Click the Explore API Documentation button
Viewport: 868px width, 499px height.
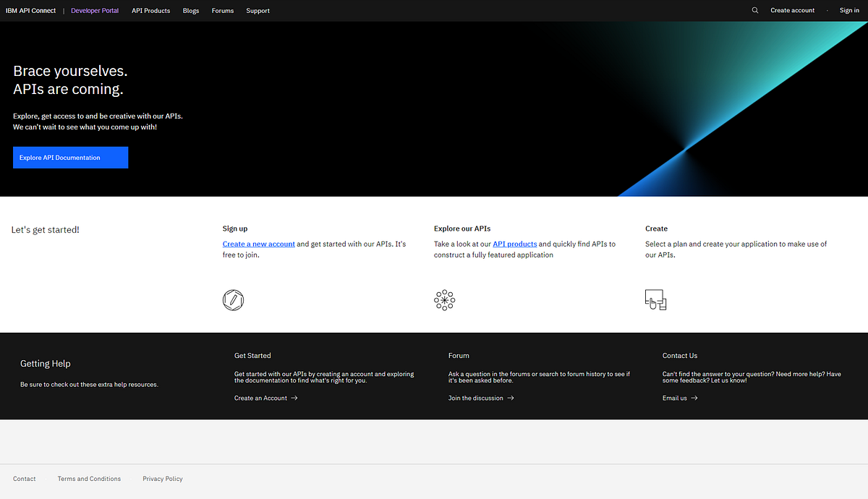[70, 157]
